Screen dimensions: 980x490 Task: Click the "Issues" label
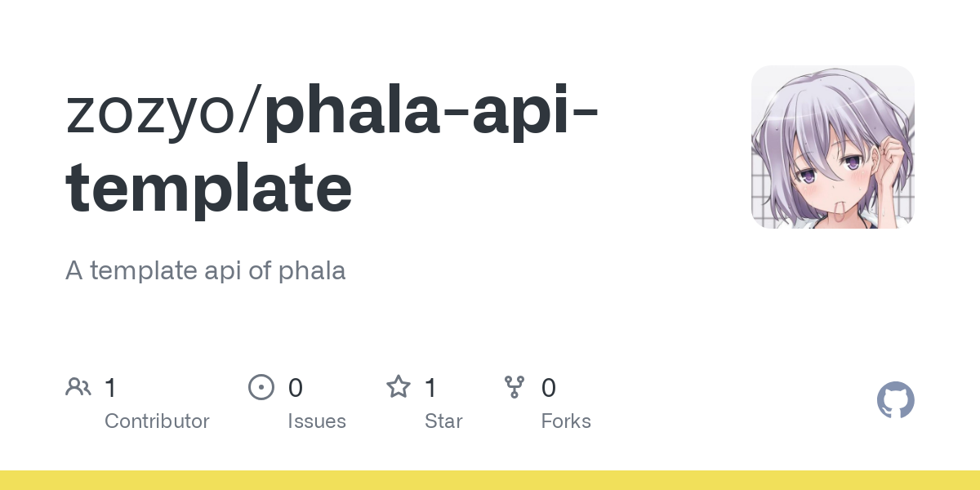317,421
